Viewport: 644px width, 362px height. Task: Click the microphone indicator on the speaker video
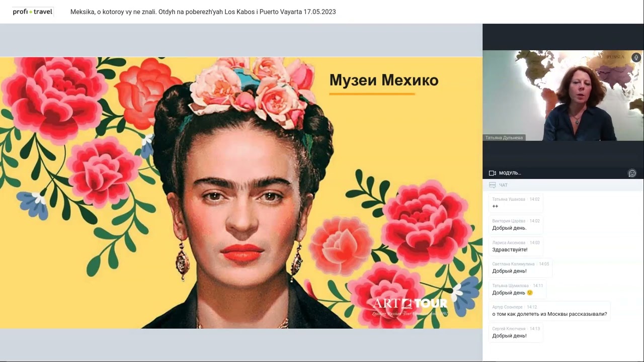636,58
